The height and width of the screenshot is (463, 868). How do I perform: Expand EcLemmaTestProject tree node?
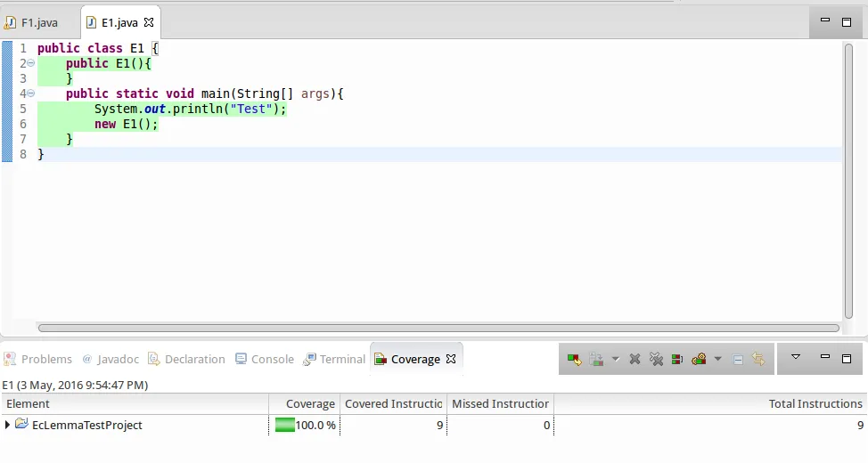pos(7,425)
